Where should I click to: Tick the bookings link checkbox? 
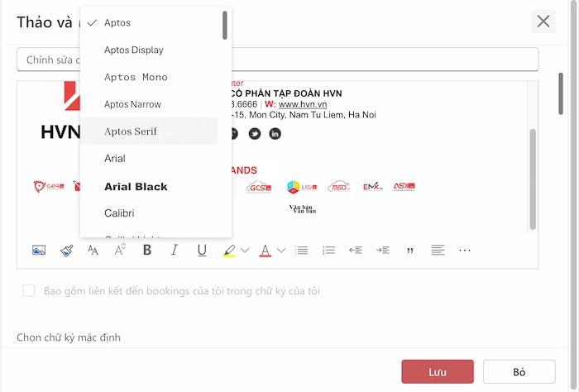(28, 290)
